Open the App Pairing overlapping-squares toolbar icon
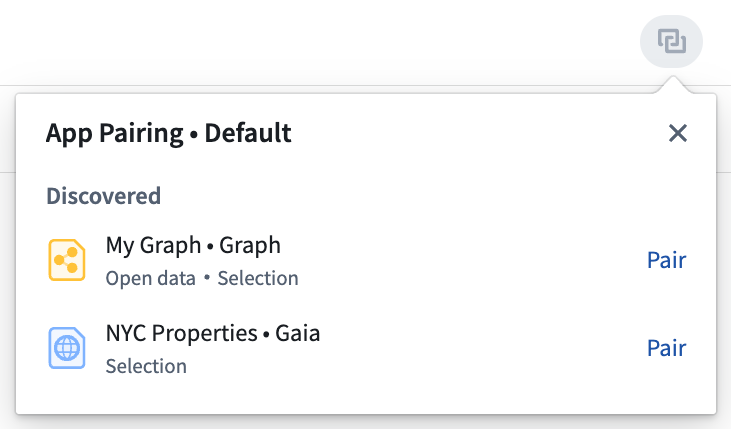731x429 pixels. [671, 41]
